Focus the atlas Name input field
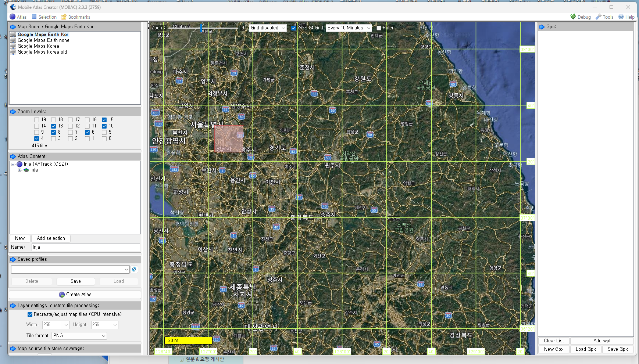This screenshot has height=364, width=639. point(86,247)
